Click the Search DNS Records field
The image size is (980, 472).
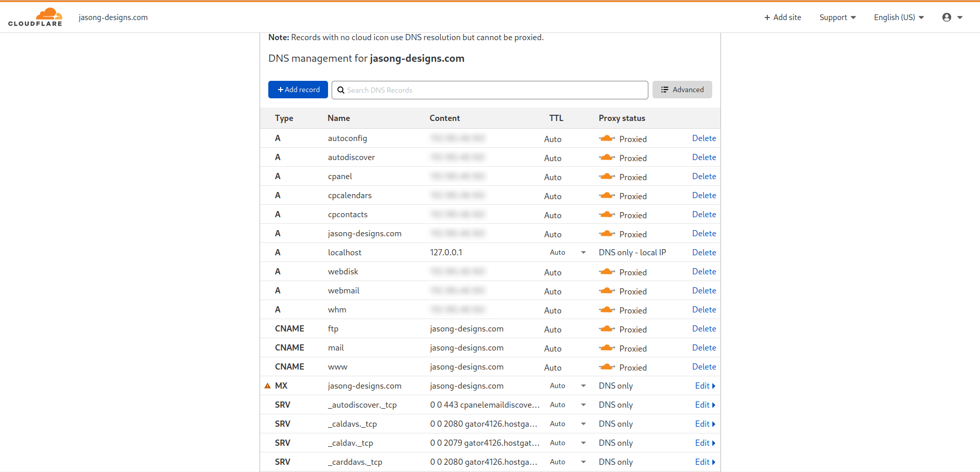tap(490, 90)
